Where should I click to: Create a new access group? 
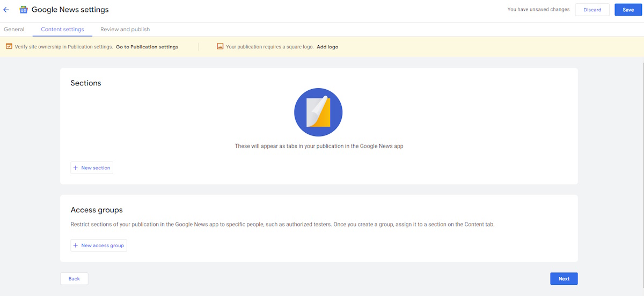(x=99, y=246)
